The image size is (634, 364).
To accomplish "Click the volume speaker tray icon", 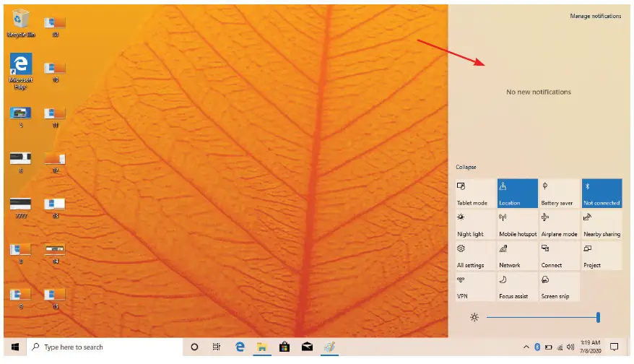I will [570, 347].
